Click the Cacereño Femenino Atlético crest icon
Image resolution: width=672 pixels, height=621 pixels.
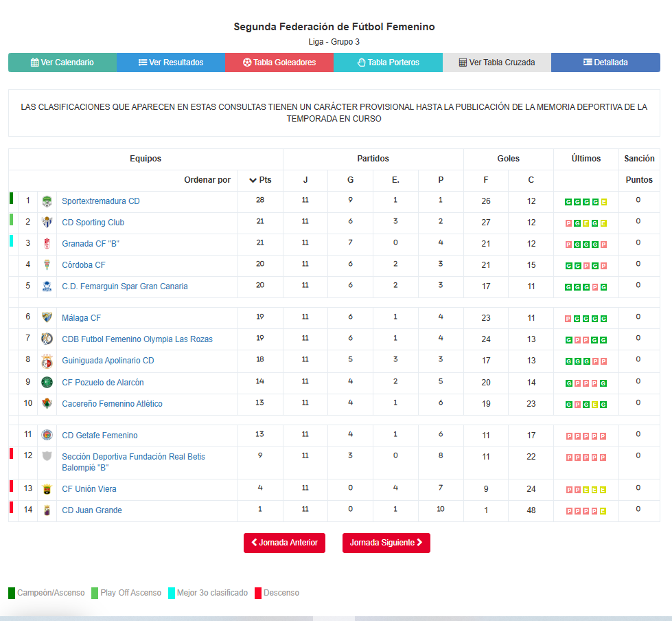pyautogui.click(x=47, y=403)
